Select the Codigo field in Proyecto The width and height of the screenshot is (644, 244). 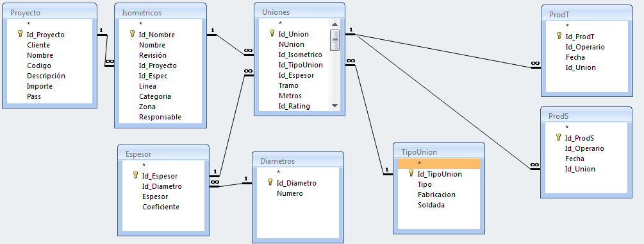39,65
